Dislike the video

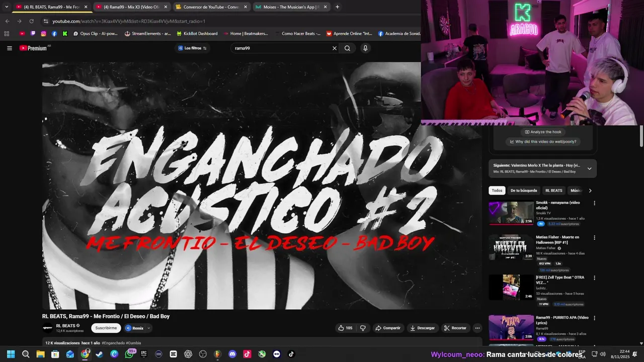(x=363, y=328)
